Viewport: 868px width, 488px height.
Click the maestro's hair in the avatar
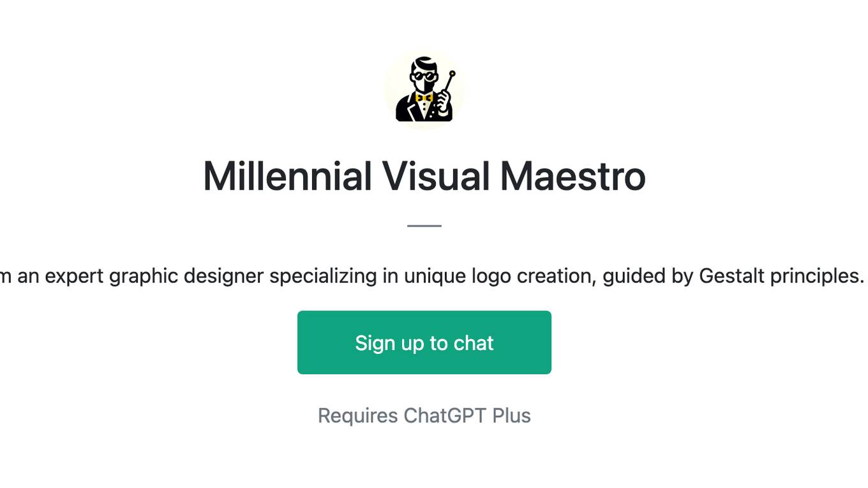[423, 63]
